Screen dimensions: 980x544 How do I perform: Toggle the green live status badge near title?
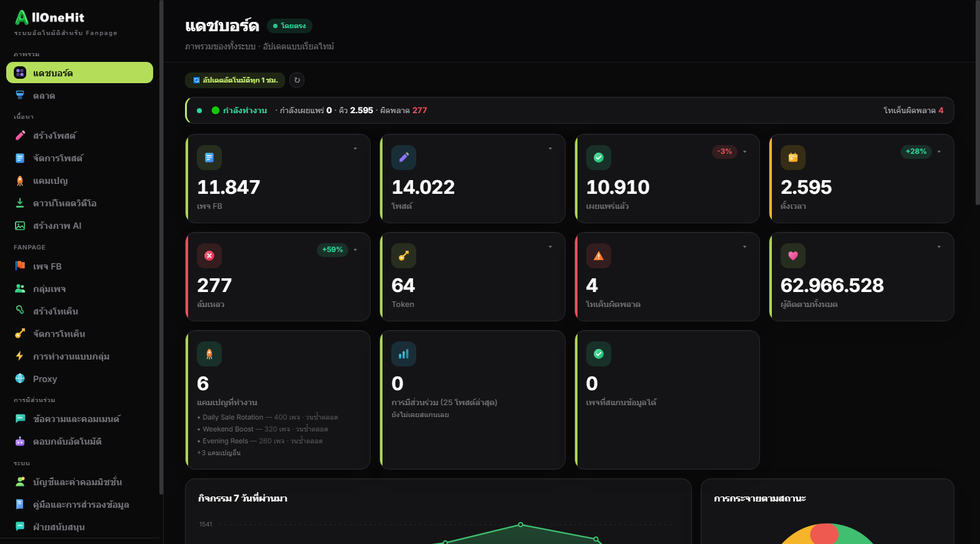289,26
